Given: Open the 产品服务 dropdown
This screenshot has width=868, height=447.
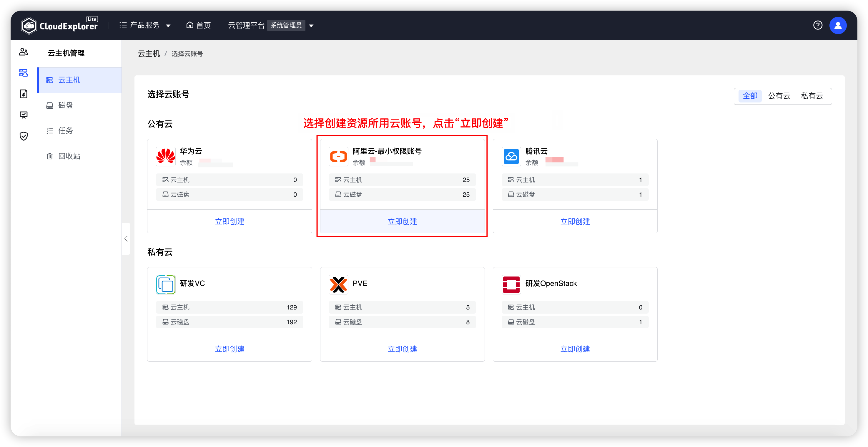Looking at the screenshot, I should (x=145, y=25).
